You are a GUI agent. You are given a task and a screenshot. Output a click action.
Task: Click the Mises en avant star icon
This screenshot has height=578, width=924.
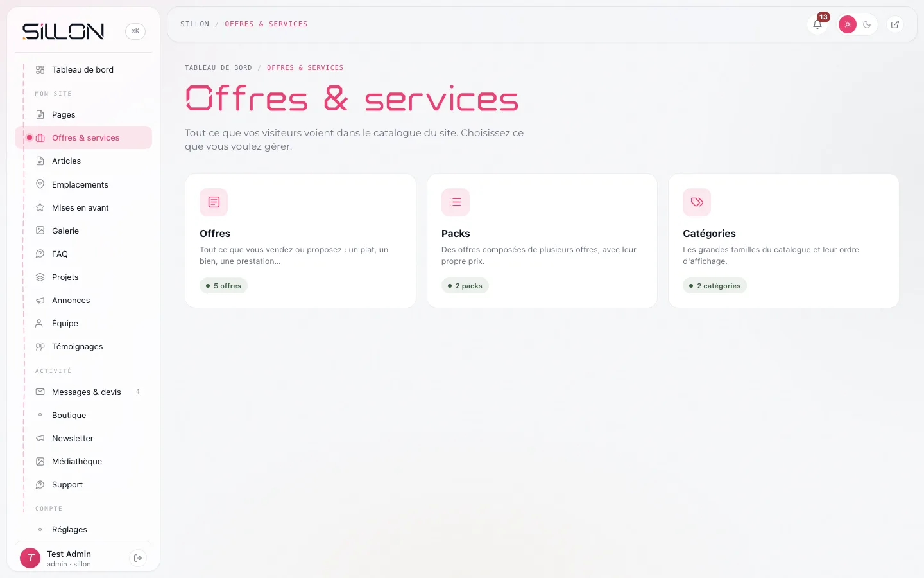pyautogui.click(x=40, y=207)
